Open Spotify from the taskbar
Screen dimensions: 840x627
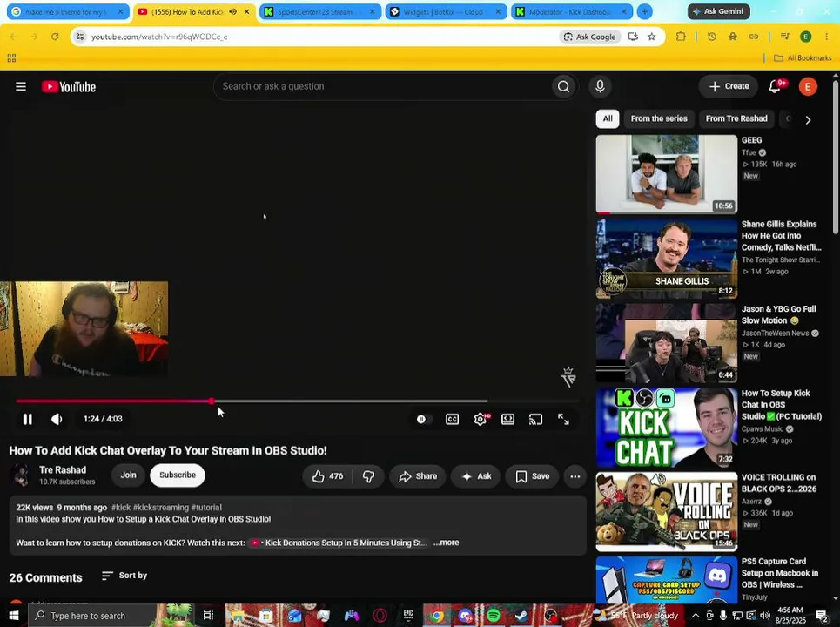tap(494, 615)
